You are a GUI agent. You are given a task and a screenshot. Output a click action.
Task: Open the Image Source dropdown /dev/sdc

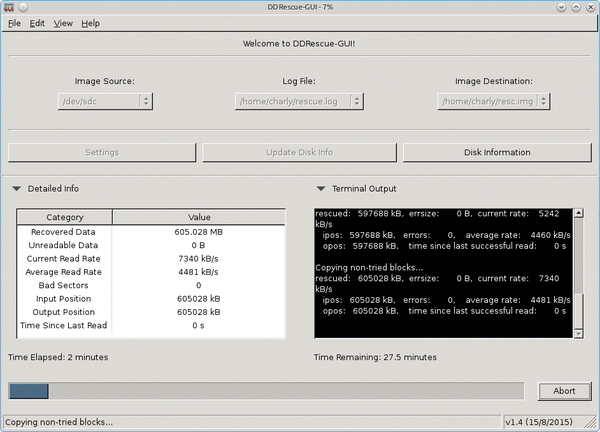click(x=105, y=101)
